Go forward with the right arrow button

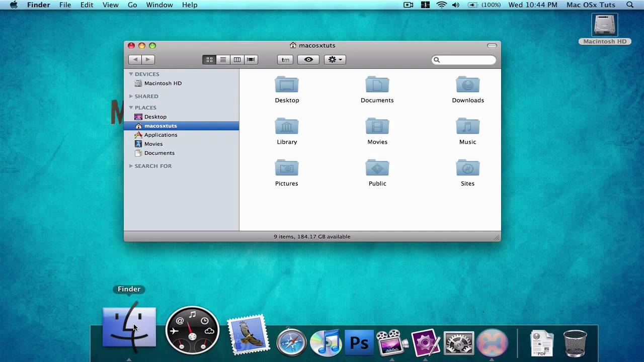(148, 60)
